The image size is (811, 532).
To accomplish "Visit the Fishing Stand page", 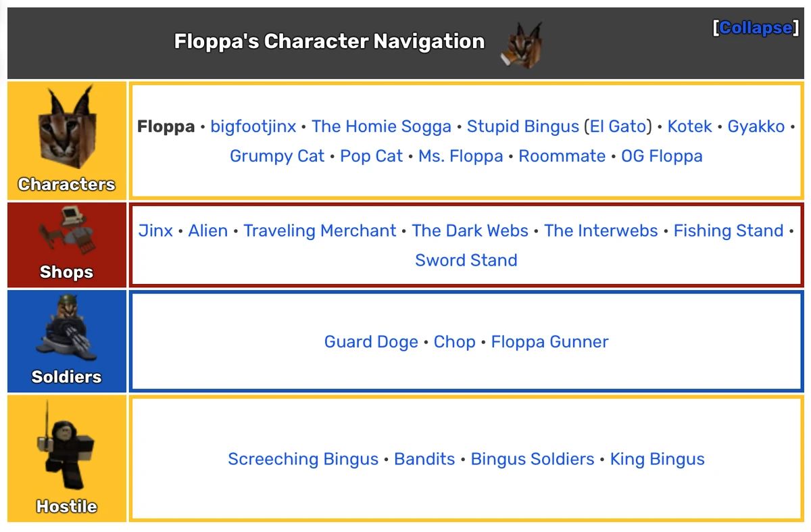I will (x=728, y=231).
